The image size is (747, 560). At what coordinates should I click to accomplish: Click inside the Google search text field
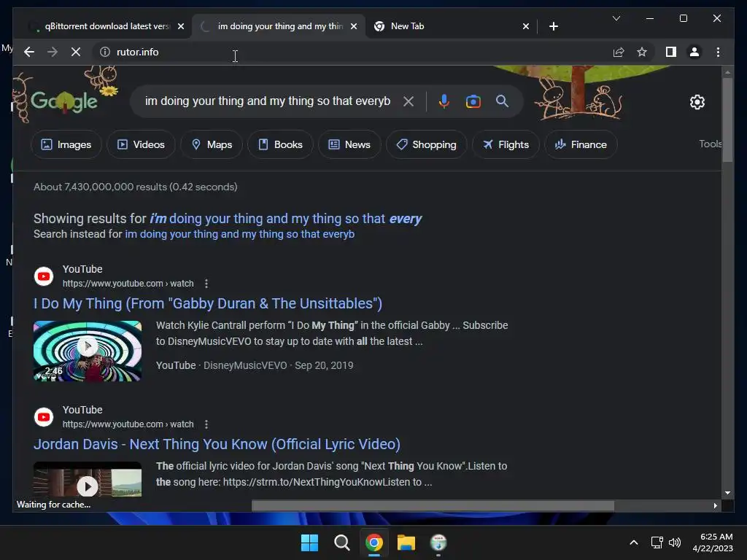tap(268, 101)
